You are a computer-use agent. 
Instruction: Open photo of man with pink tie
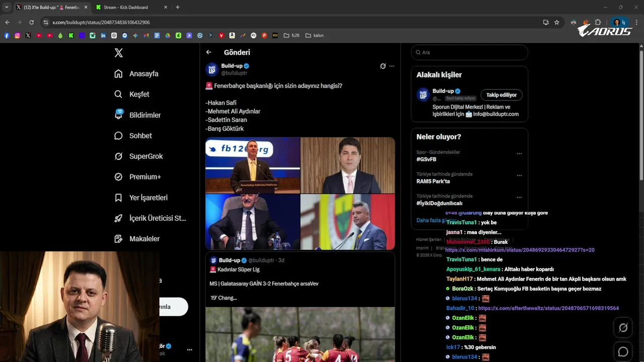[348, 165]
